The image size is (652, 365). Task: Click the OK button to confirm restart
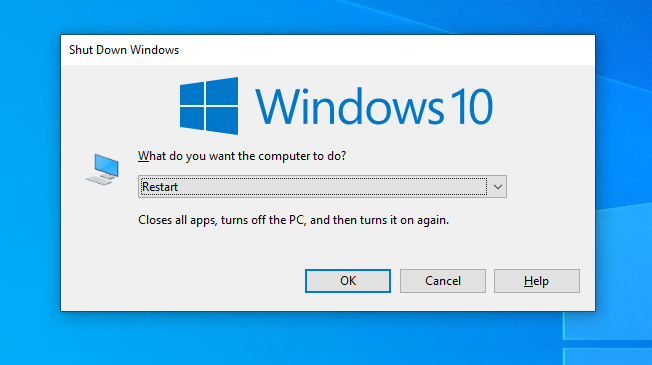348,281
